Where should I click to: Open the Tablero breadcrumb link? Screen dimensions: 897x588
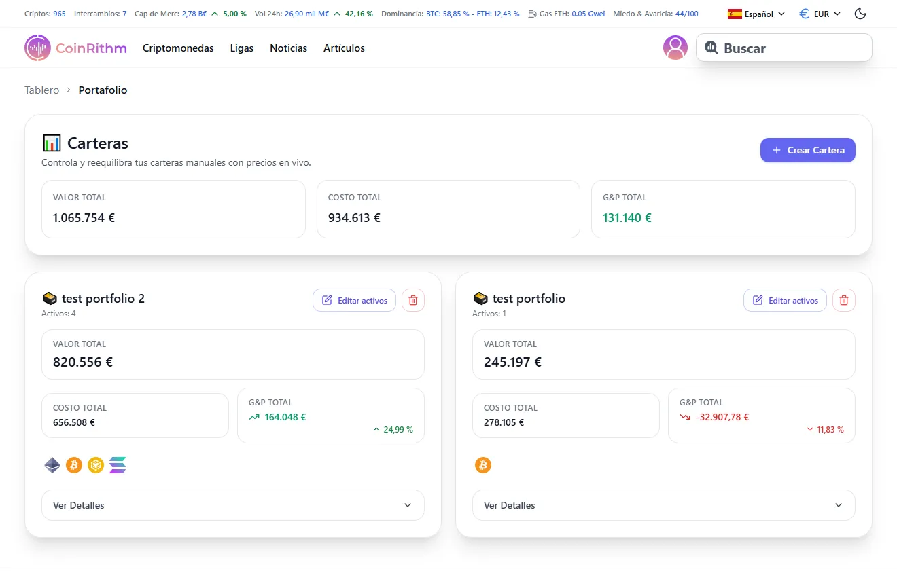point(41,90)
